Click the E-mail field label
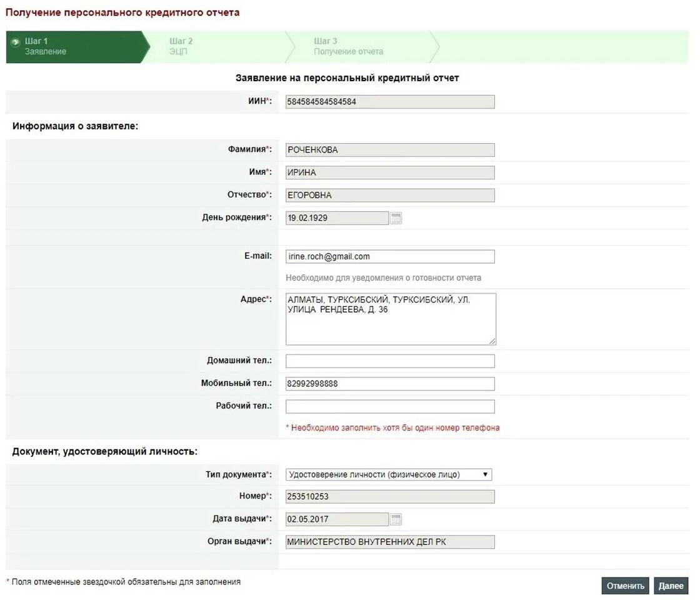The image size is (700, 600). 258,256
